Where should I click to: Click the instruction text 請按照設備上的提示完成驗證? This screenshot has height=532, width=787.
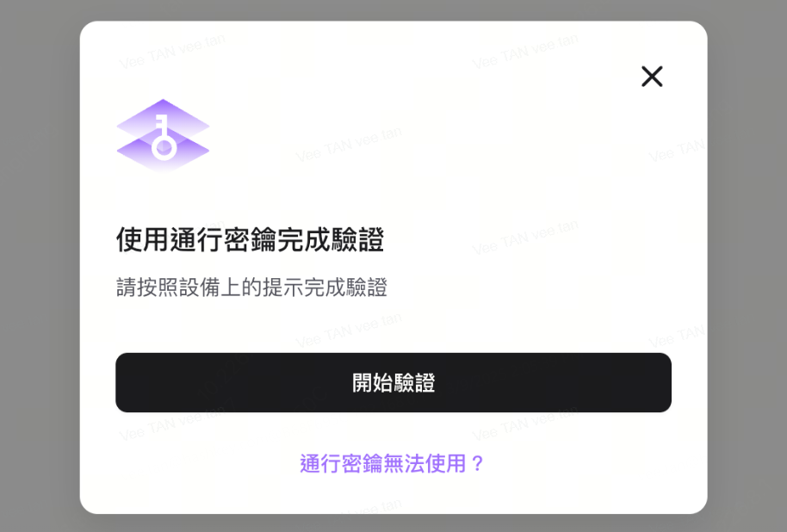point(251,288)
